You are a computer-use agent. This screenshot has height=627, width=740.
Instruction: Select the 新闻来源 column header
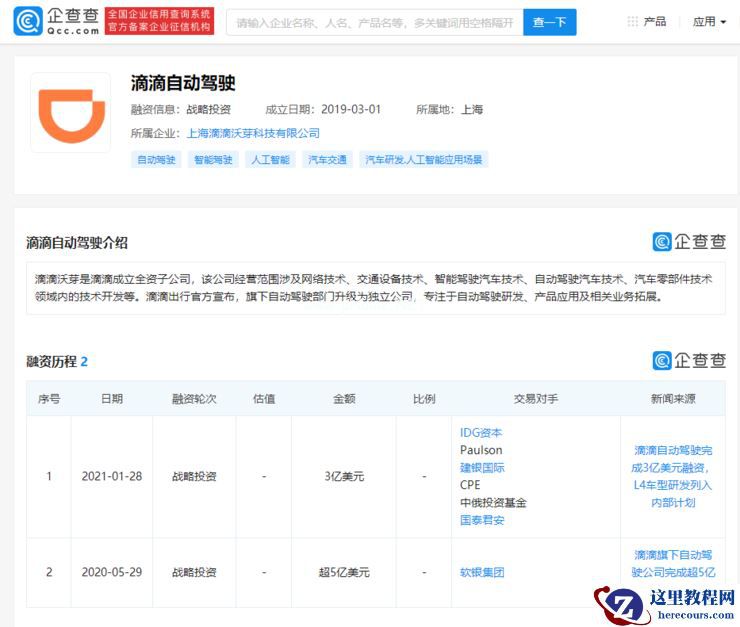coord(673,399)
